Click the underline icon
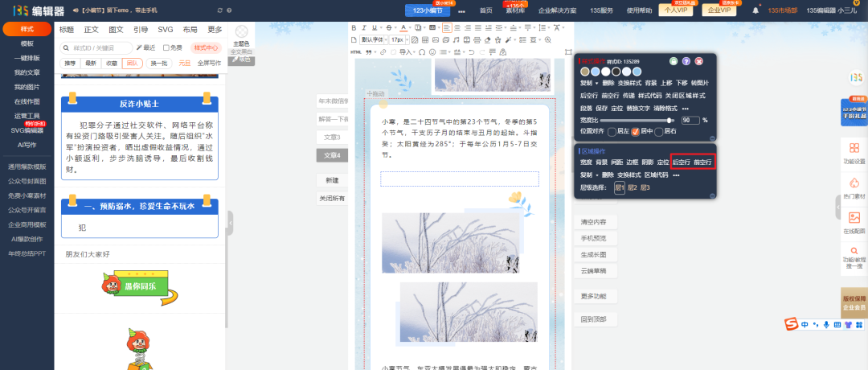Viewport: 868px width, 370px height. pos(375,27)
